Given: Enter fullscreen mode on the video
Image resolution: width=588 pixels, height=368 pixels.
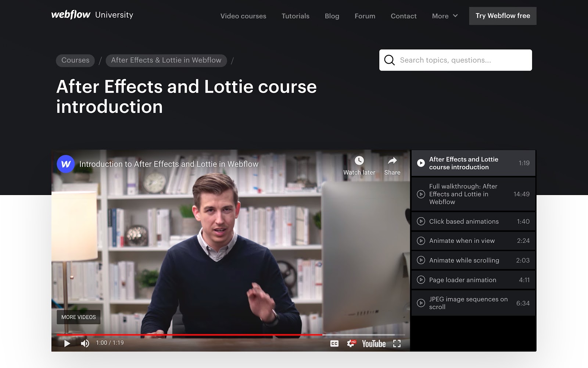Looking at the screenshot, I should [397, 343].
